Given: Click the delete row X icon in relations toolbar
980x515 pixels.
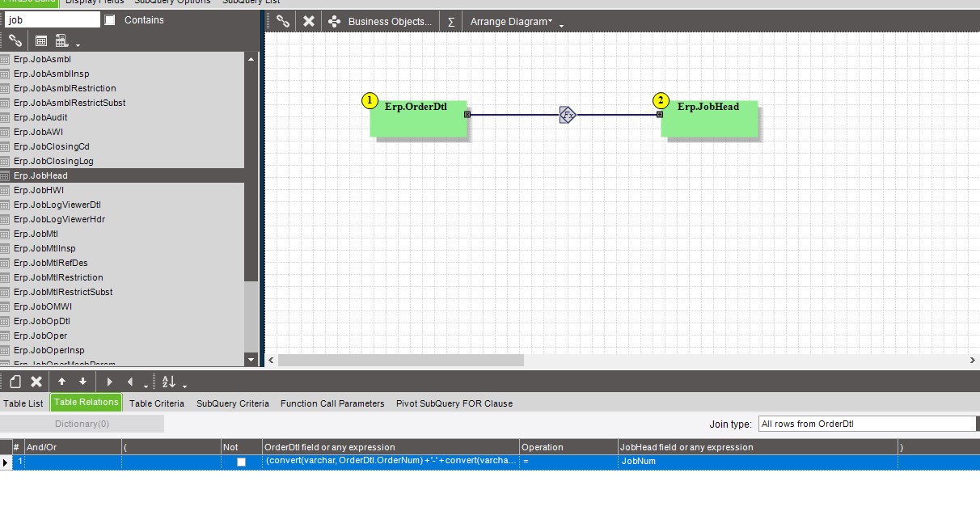Looking at the screenshot, I should pos(36,382).
